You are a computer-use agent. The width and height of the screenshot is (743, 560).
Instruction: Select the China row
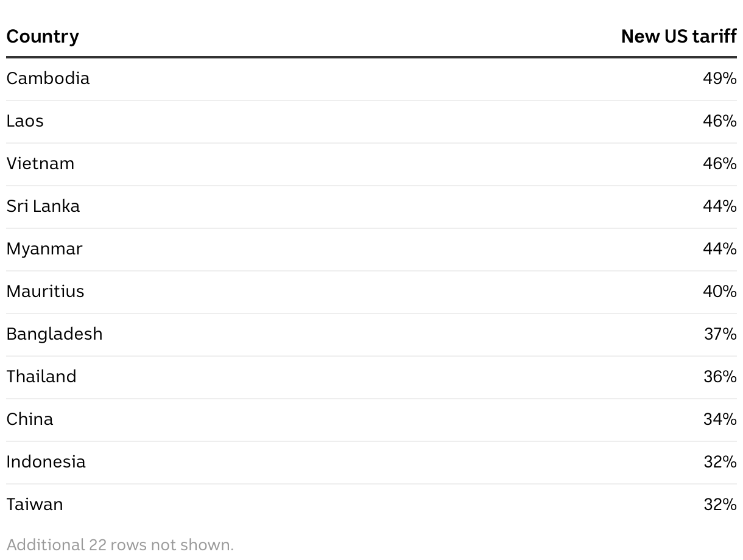371,420
